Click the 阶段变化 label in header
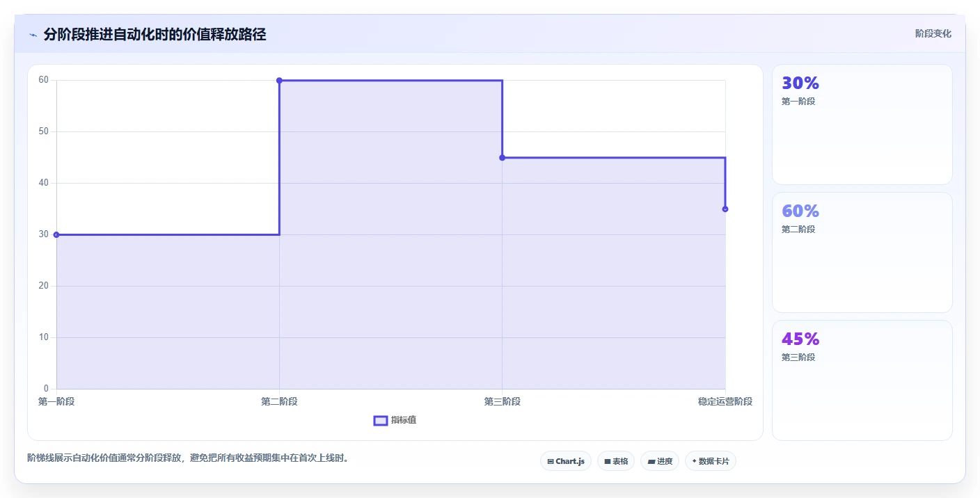 click(933, 34)
